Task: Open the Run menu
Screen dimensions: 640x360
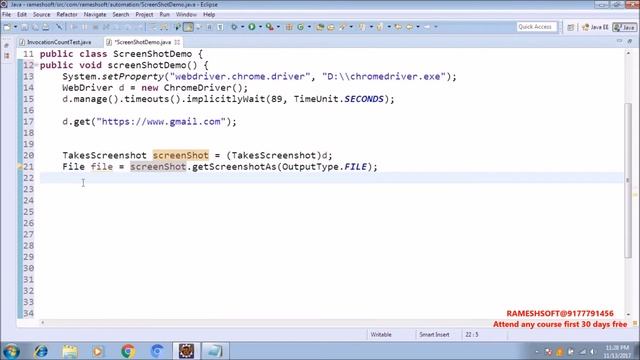Action: point(164,14)
